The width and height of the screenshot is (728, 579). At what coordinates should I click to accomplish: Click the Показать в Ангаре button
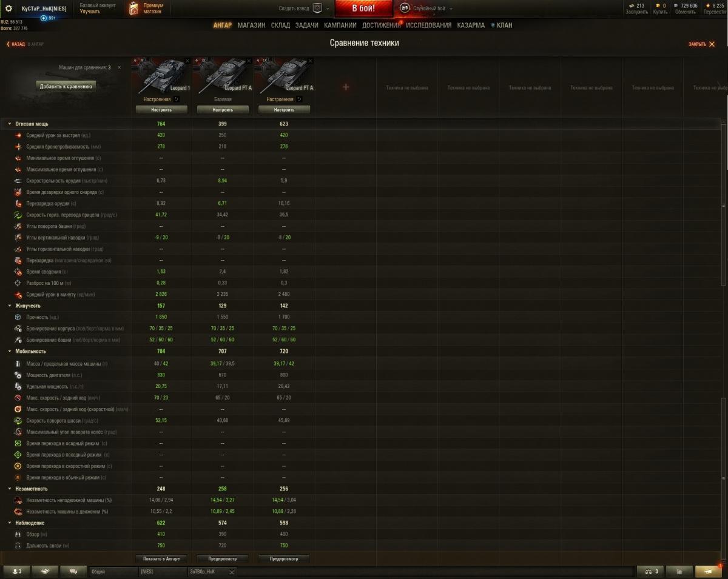click(x=161, y=558)
